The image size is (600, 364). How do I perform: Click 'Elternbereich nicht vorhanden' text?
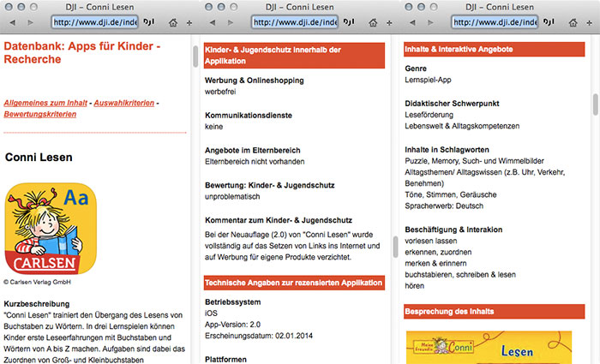[x=255, y=162]
